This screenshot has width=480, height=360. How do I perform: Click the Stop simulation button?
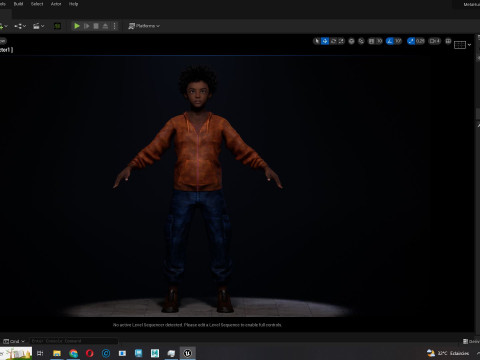(x=96, y=26)
